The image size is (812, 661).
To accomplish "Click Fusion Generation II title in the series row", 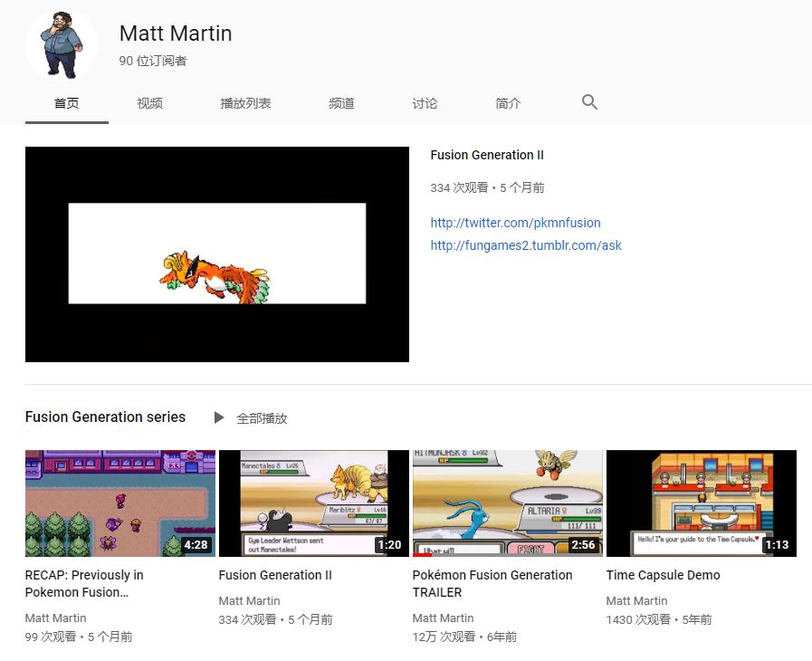I will [275, 575].
